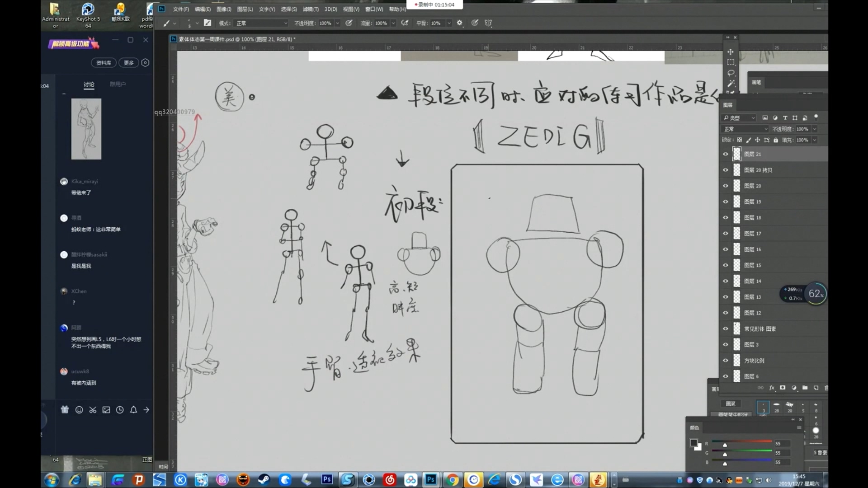Click 更多 button in chat panel
Screen dimensions: 868x488
[129, 63]
